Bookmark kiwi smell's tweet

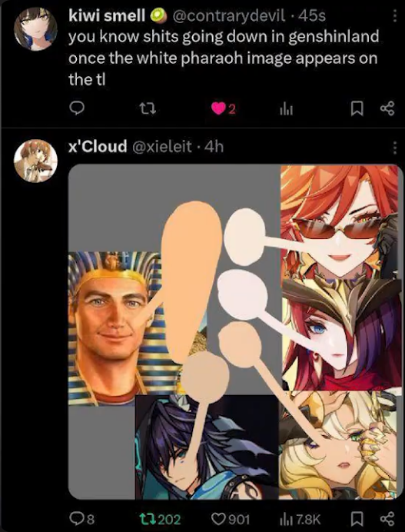357,108
